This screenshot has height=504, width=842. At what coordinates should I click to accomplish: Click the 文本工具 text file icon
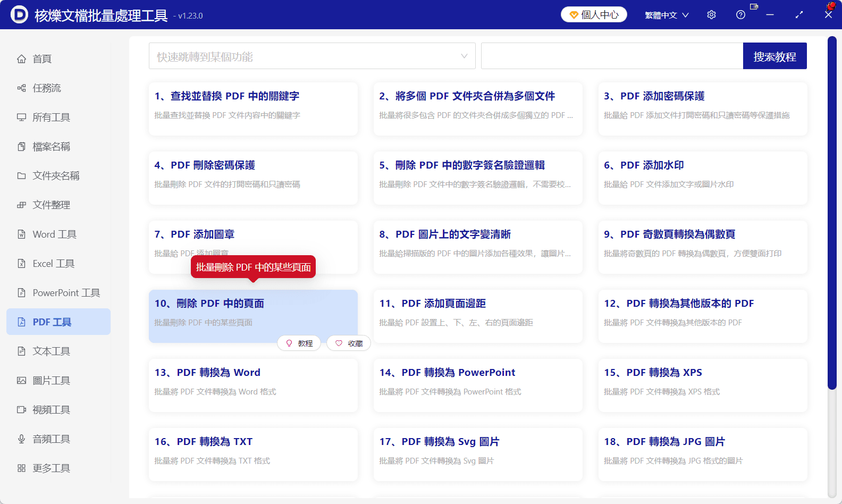[21, 351]
